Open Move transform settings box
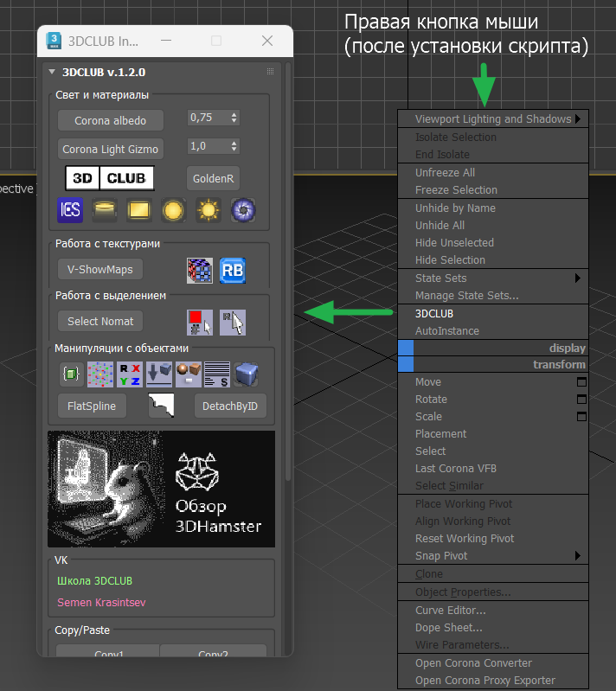The image size is (616, 691). (581, 381)
